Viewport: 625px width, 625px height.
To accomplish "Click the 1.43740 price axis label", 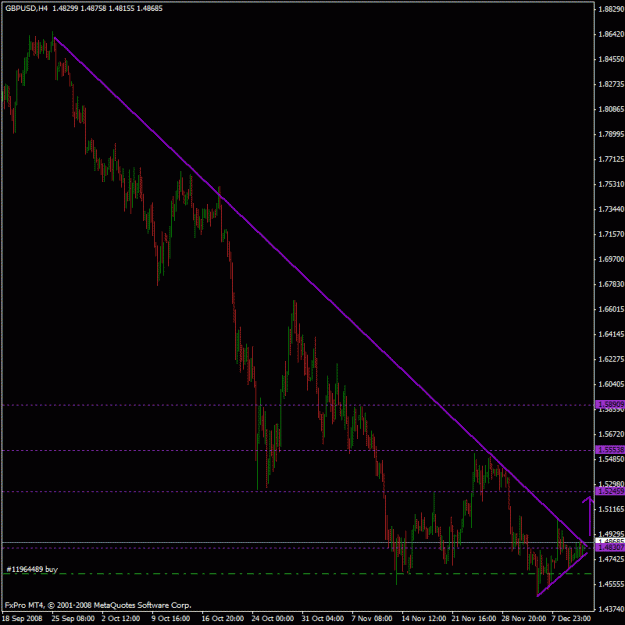I will (611, 609).
